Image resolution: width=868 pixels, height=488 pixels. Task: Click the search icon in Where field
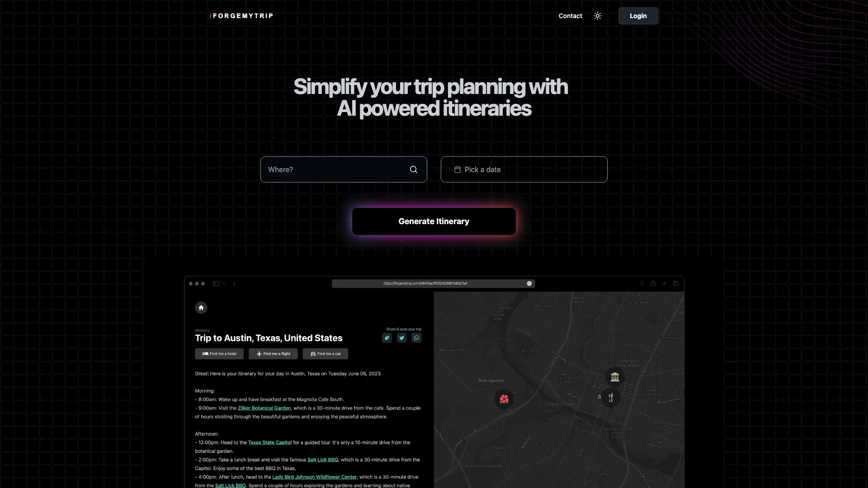click(414, 169)
